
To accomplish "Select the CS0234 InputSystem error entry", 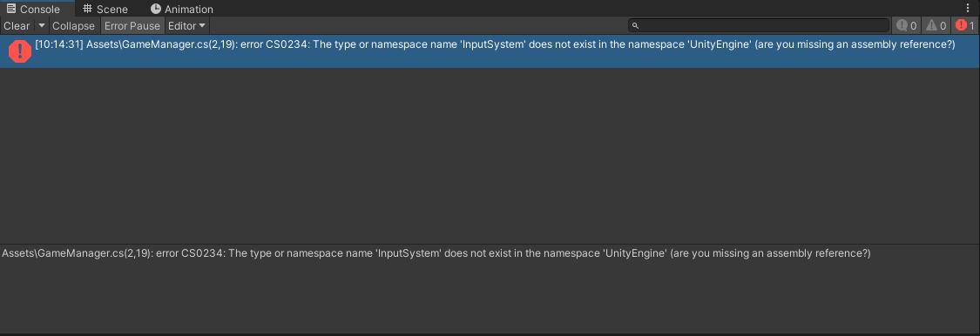I will click(490, 51).
